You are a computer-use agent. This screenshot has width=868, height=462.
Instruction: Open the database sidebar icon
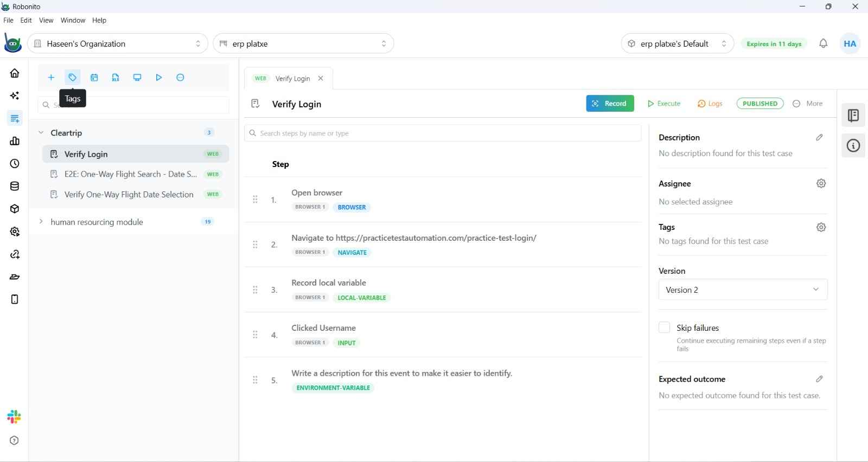point(15,187)
